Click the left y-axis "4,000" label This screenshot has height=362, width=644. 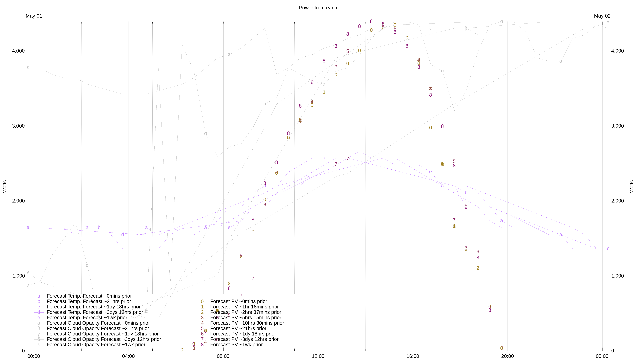click(x=18, y=51)
